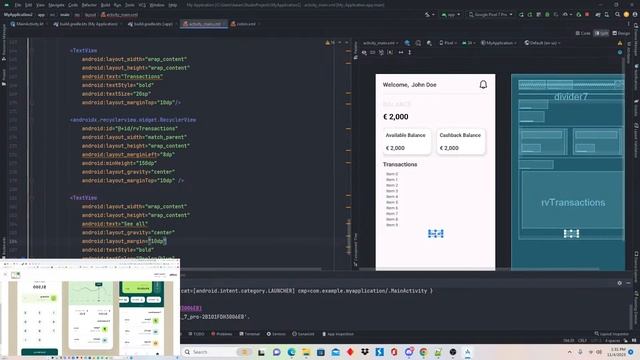Click the Windows taskbar Search box

(217, 352)
